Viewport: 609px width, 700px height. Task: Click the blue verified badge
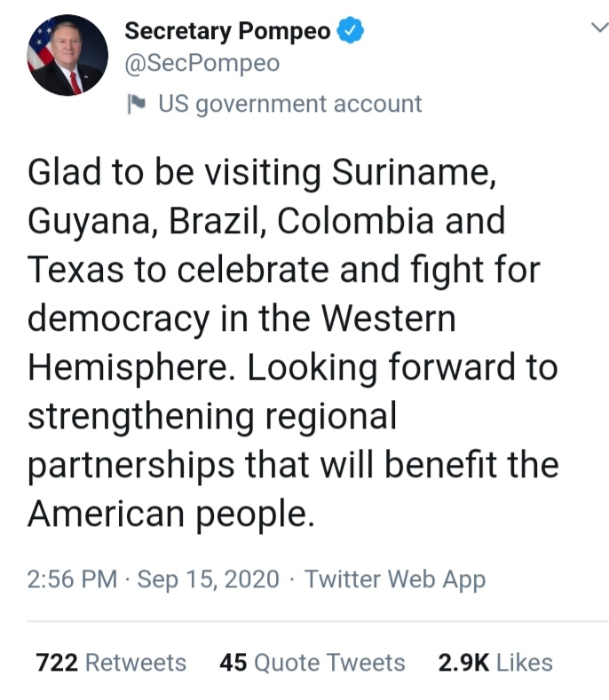point(352,32)
